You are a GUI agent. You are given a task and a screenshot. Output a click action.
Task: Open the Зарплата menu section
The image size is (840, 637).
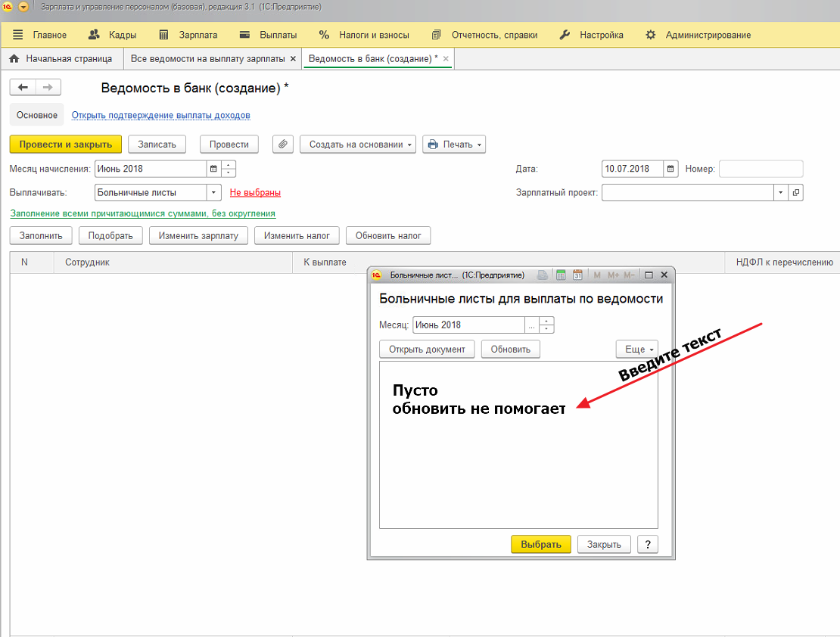point(188,35)
